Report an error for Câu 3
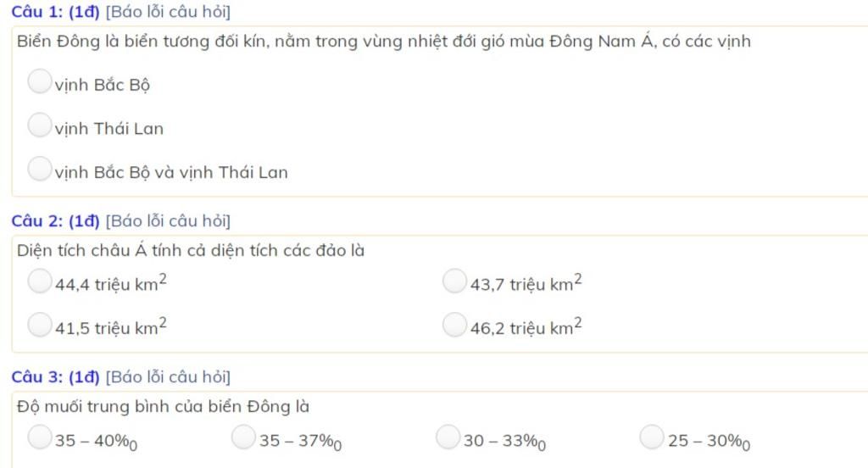Image resolution: width=868 pixels, height=468 pixels. click(168, 377)
